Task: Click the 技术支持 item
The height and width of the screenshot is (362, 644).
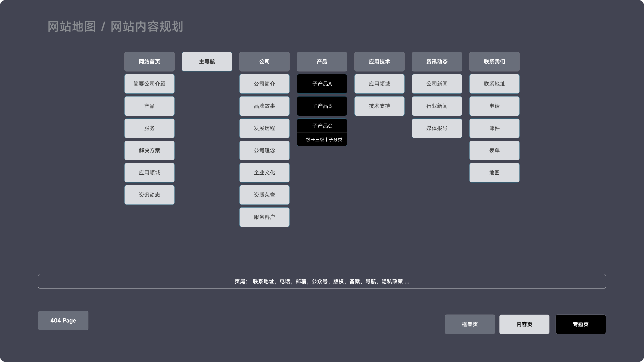Action: click(379, 106)
